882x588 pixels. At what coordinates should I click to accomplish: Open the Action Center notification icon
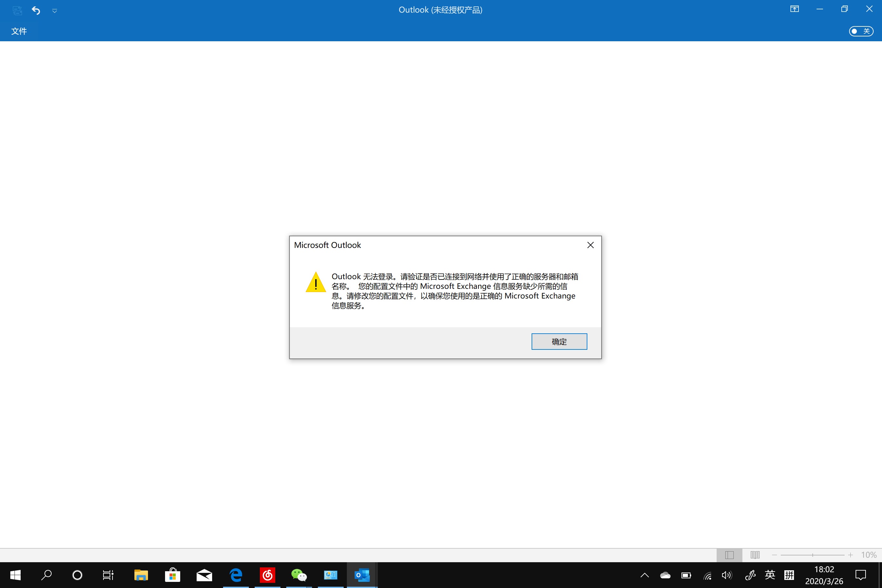click(x=860, y=575)
